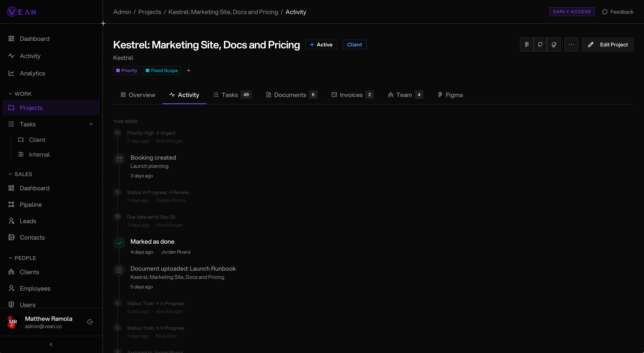Open the Work Dashboard at sidebar top
Image resolution: width=644 pixels, height=353 pixels.
click(51, 39)
